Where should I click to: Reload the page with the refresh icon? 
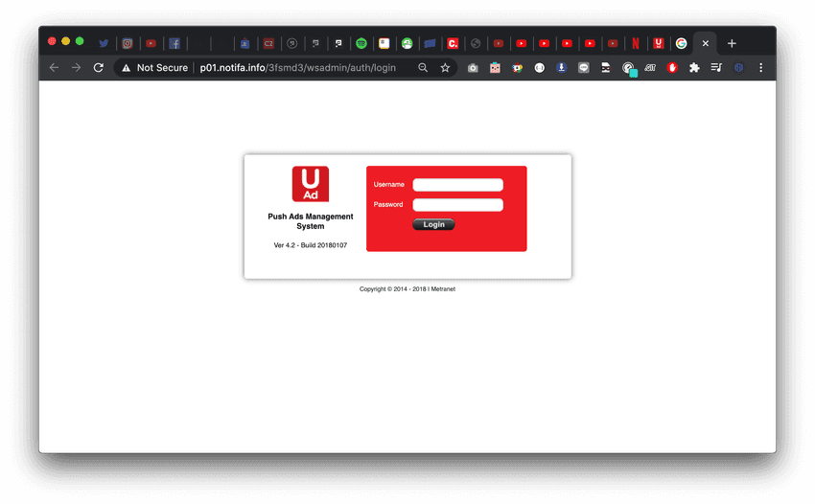coord(98,68)
